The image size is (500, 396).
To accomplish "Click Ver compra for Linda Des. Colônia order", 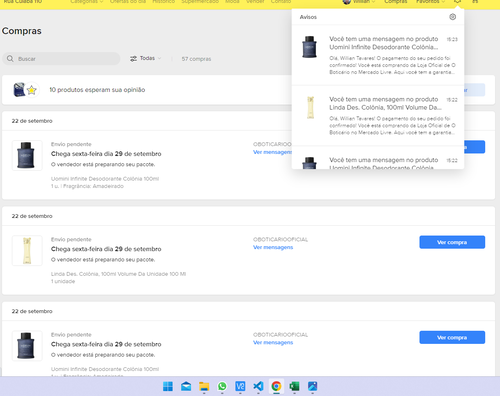I will [x=452, y=242].
